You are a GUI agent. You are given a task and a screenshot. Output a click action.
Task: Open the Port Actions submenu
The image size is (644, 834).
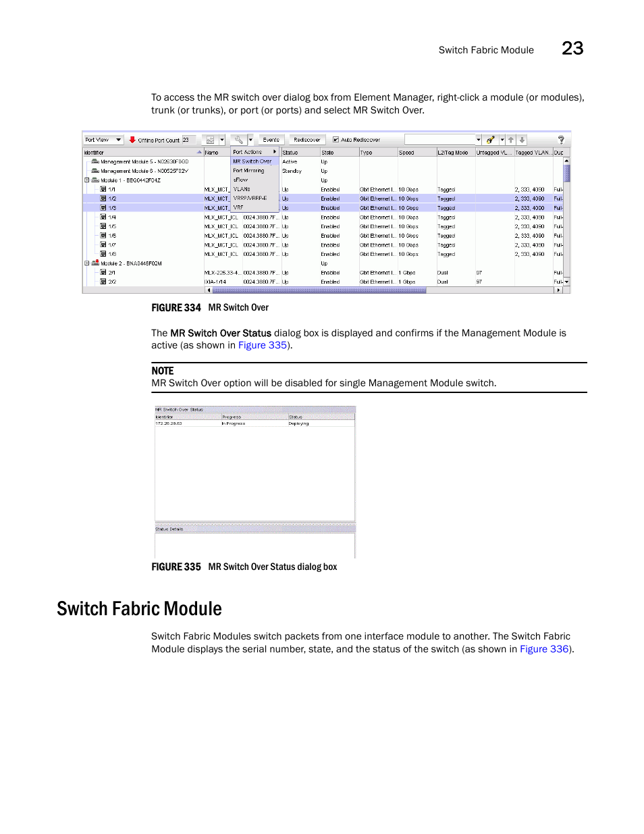(x=254, y=152)
